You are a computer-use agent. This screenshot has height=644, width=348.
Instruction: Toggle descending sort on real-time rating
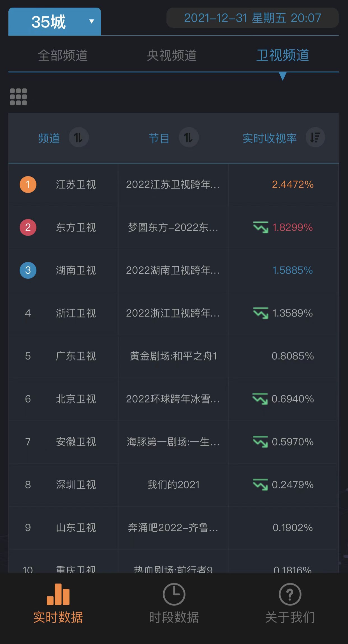(x=315, y=138)
